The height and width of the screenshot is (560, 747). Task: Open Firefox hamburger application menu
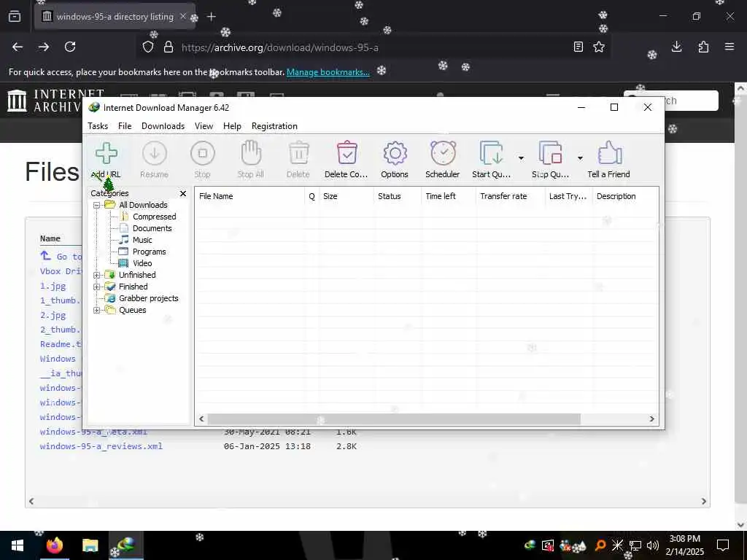[729, 47]
